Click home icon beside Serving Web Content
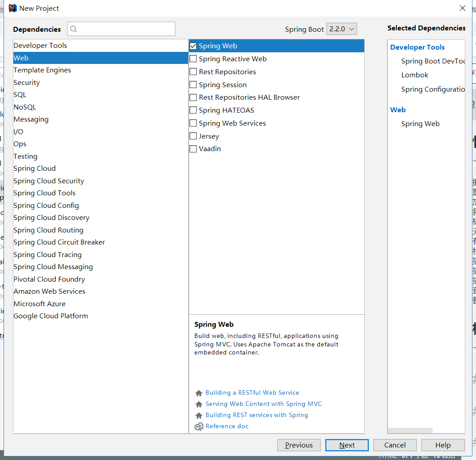Viewport: 476px width, 460px height. coord(199,405)
